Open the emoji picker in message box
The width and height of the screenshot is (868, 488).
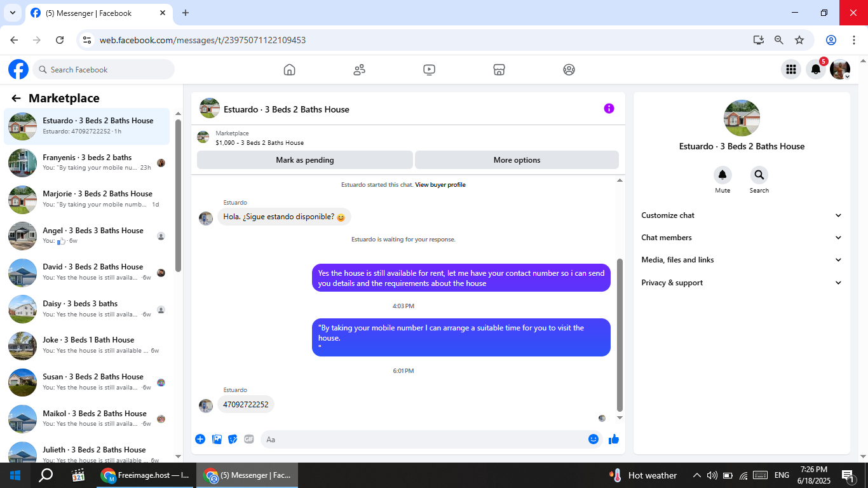point(593,439)
